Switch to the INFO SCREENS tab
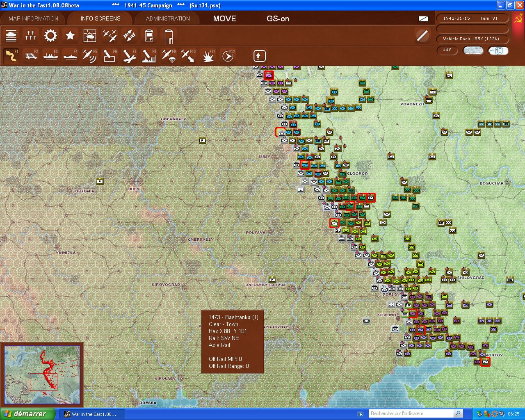 100,18
